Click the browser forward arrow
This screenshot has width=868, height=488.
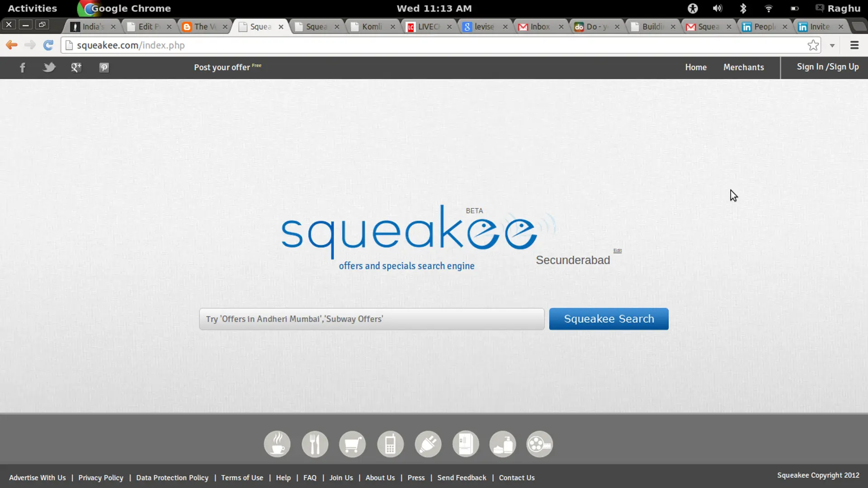[x=30, y=45]
